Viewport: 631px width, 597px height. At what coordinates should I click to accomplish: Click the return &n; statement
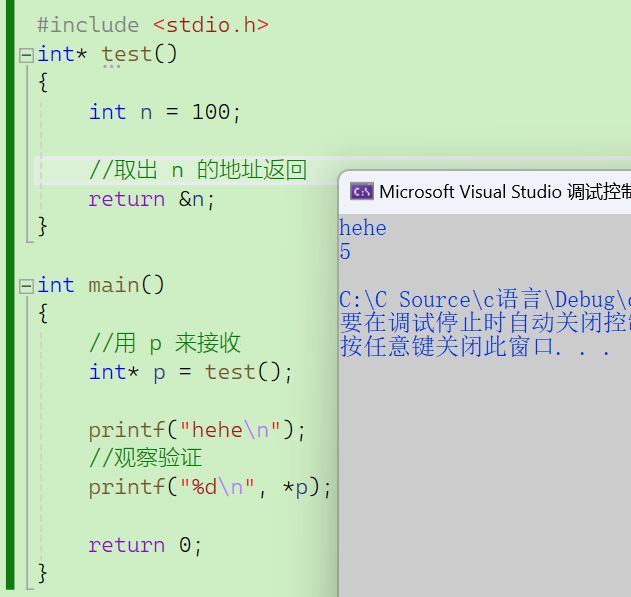pyautogui.click(x=152, y=199)
